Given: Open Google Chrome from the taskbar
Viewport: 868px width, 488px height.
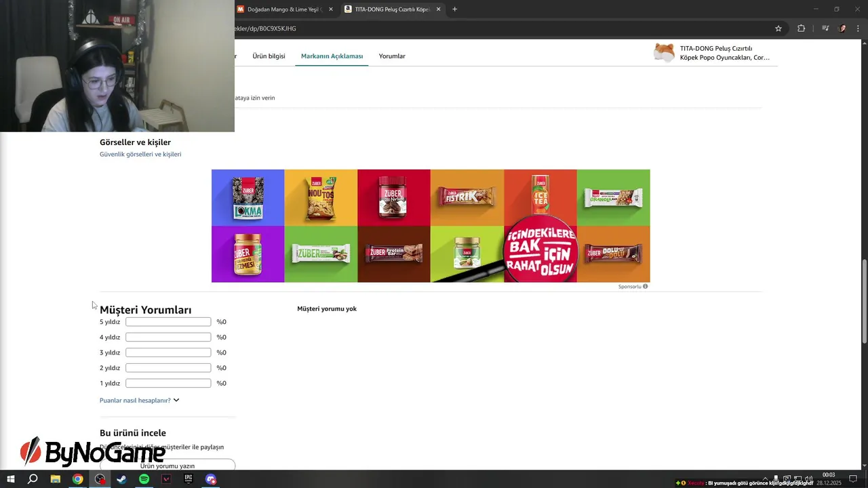Looking at the screenshot, I should point(78,479).
